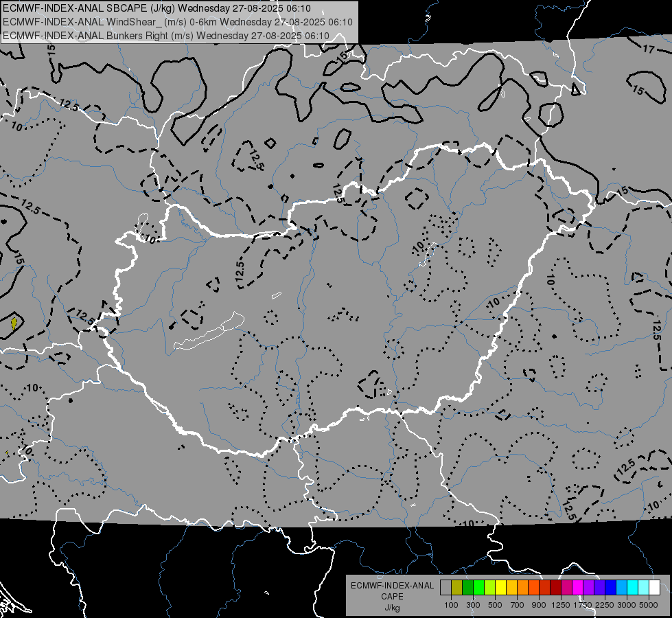This screenshot has width=672, height=618.
Task: Select the pink-magenta swatch right of 1250
Action: click(566, 588)
